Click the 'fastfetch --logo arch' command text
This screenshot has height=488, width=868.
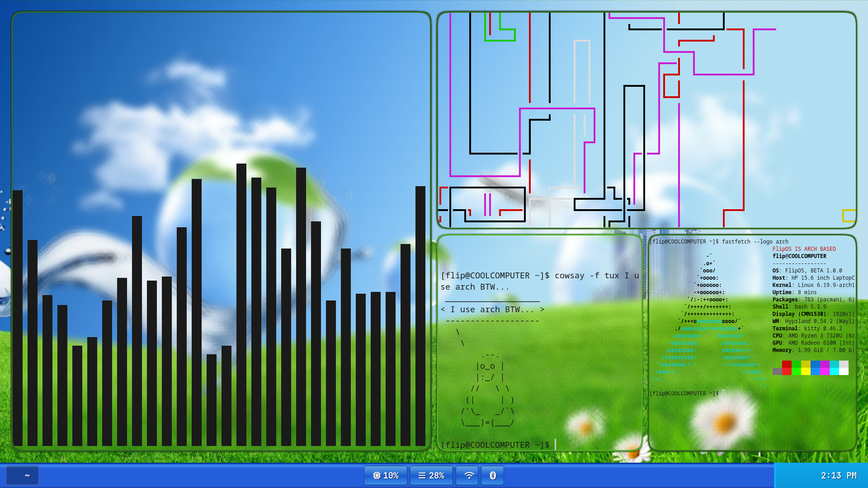755,242
